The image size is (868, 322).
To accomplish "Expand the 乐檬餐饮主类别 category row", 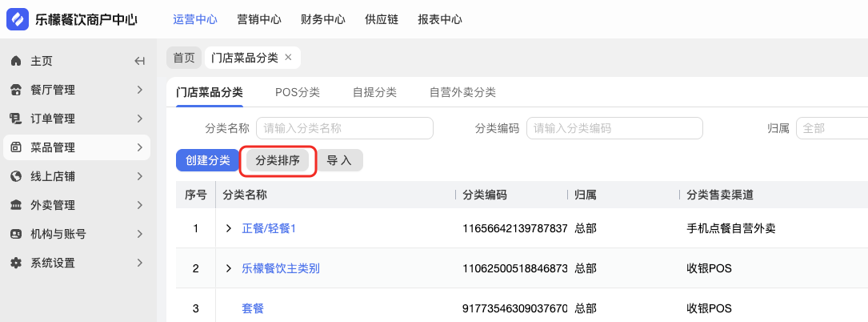I will coord(229,268).
